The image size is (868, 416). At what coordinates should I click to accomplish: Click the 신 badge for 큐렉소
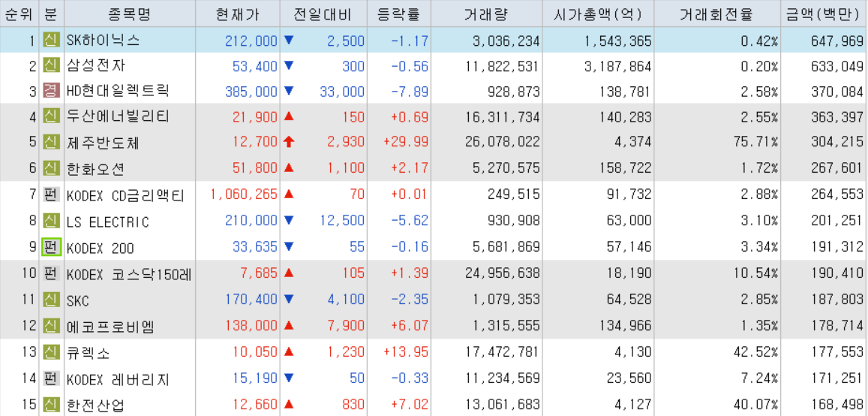tap(51, 351)
